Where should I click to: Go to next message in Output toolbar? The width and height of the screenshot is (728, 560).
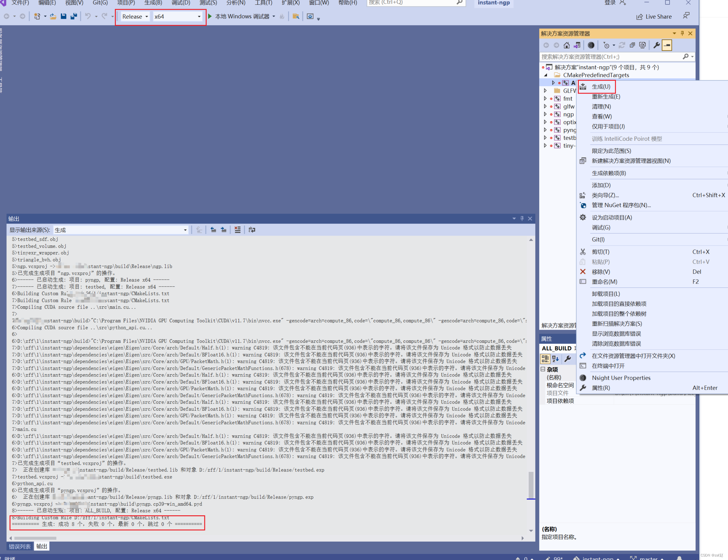224,230
